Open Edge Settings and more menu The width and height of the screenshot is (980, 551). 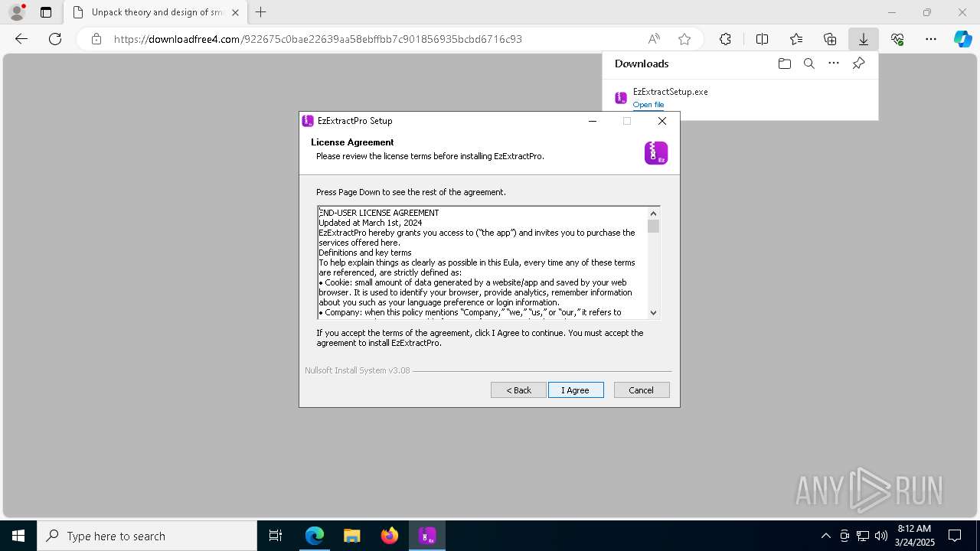pyautogui.click(x=931, y=39)
